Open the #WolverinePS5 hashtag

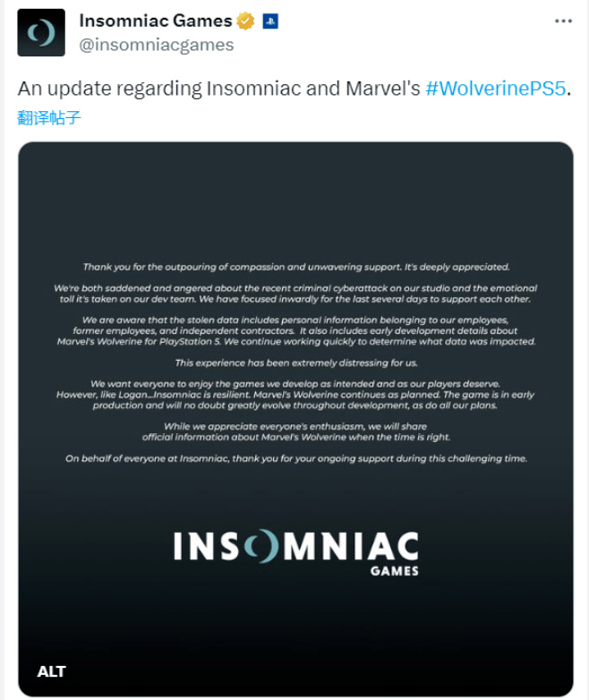(496, 90)
